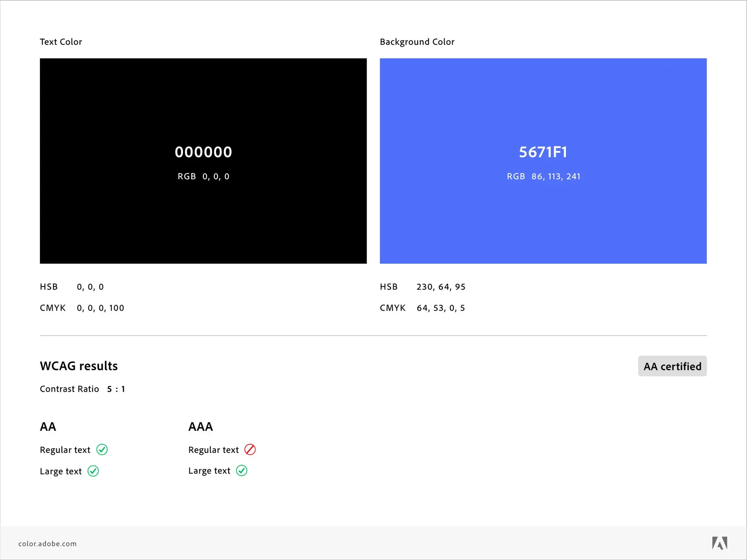The image size is (747, 560).
Task: Select the AA certified badge
Action: 672,366
